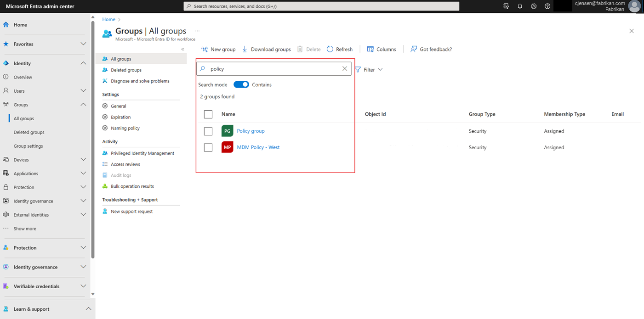Collapse the Identity section
Image resolution: width=644 pixels, height=319 pixels.
click(83, 63)
